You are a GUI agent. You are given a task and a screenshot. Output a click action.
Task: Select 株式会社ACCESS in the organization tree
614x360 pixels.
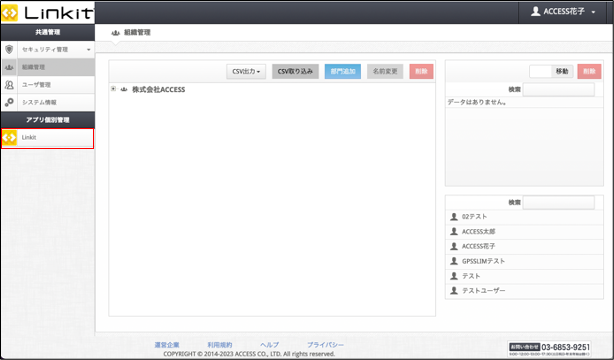click(158, 90)
